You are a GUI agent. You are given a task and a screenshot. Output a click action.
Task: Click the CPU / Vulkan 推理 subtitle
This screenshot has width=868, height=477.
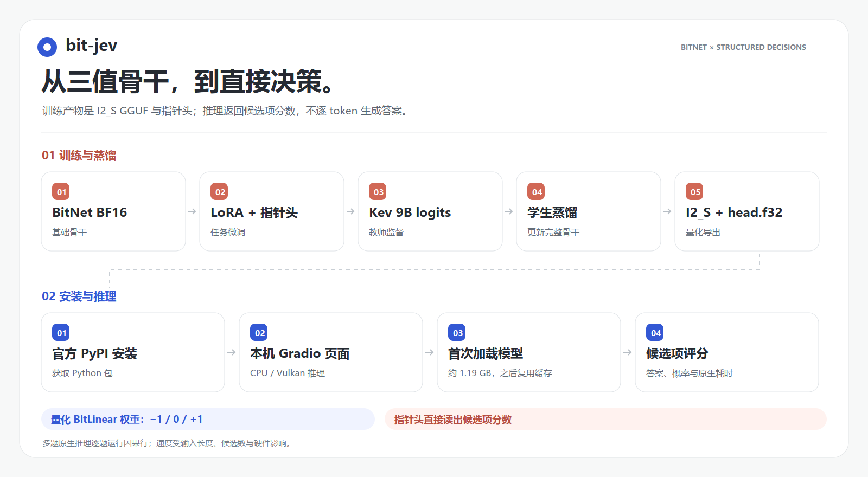288,373
